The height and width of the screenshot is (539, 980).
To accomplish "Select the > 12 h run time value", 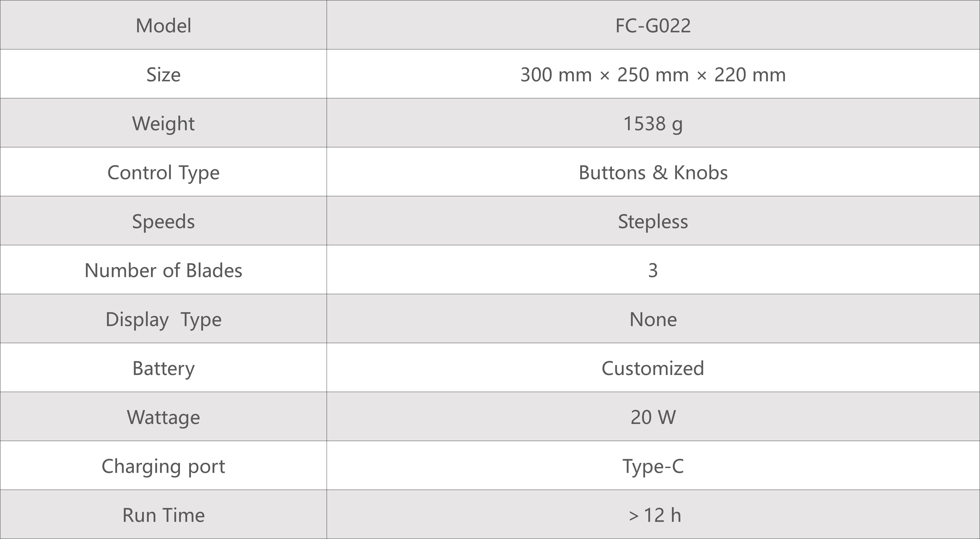I will click(x=654, y=515).
